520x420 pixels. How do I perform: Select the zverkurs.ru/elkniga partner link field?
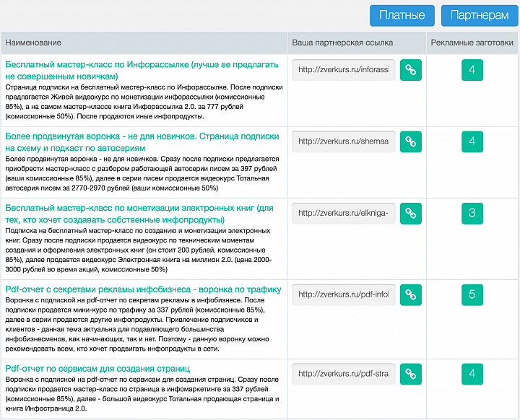(344, 213)
